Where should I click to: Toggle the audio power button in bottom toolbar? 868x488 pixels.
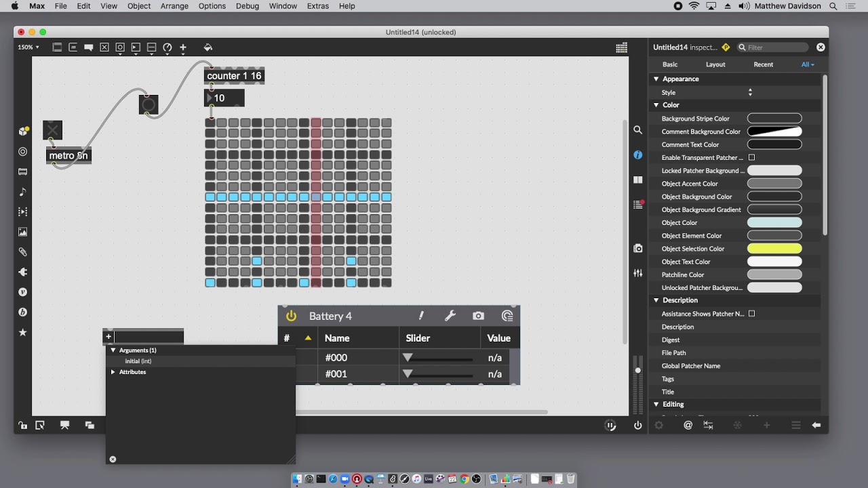click(637, 426)
